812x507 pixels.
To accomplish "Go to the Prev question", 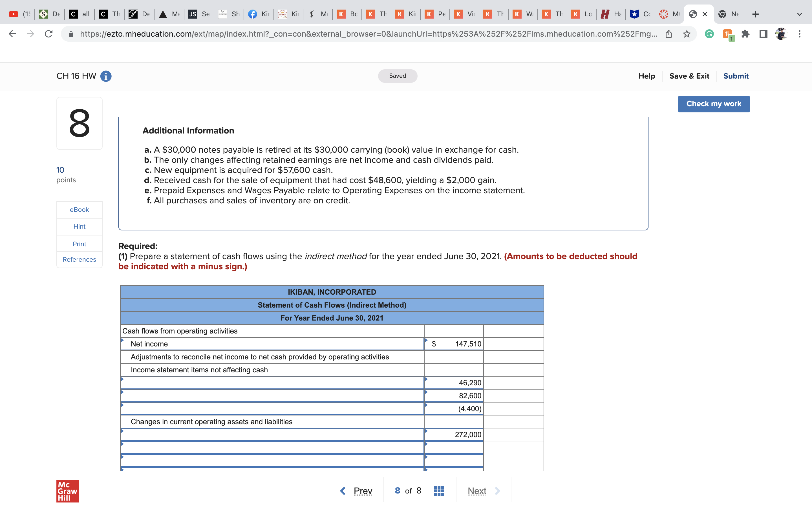I will point(356,491).
